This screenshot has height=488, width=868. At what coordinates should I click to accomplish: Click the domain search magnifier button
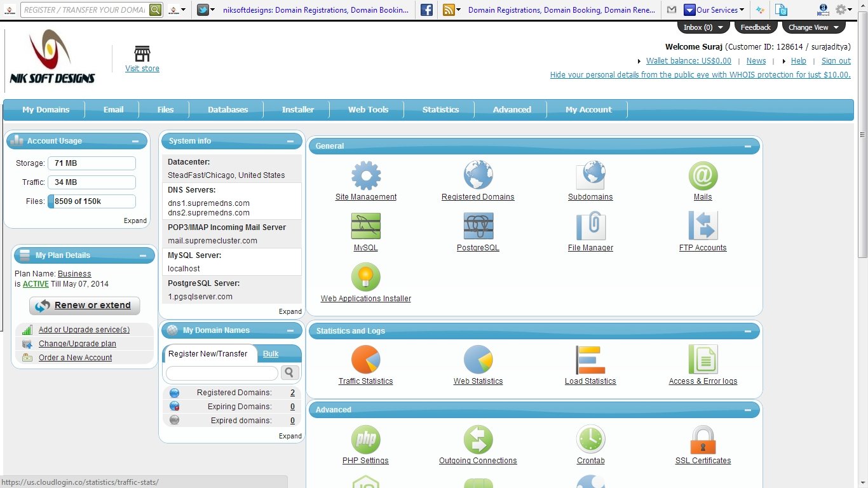click(x=290, y=372)
